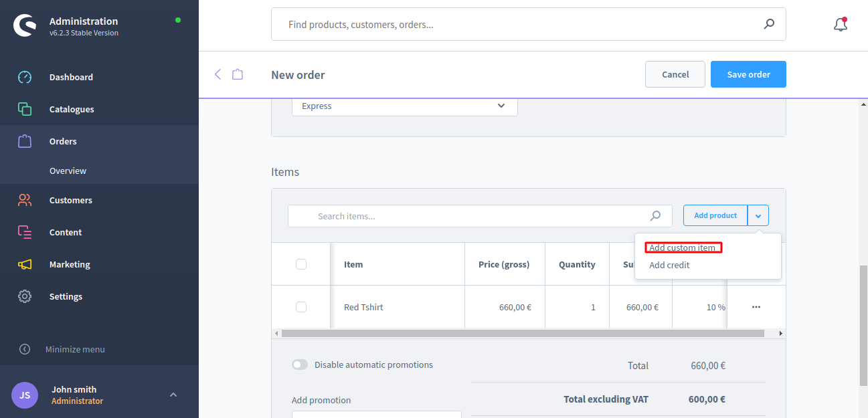Go back using the left arrow
The image size is (868, 418).
pyautogui.click(x=218, y=74)
